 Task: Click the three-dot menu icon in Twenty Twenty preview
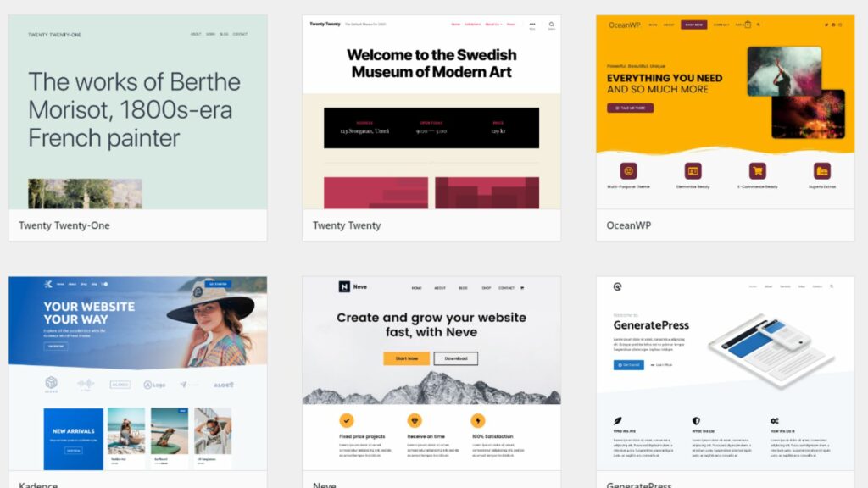tap(532, 25)
